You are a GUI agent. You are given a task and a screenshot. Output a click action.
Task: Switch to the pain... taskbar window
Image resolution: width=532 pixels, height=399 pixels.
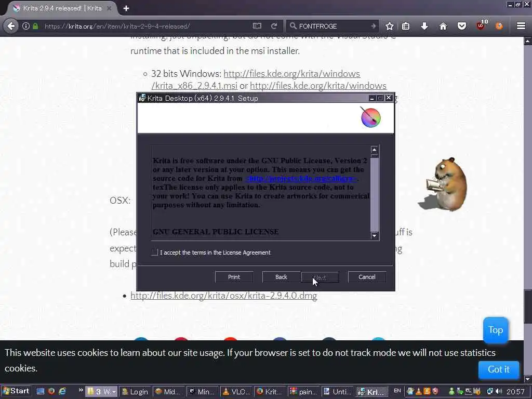(303, 392)
